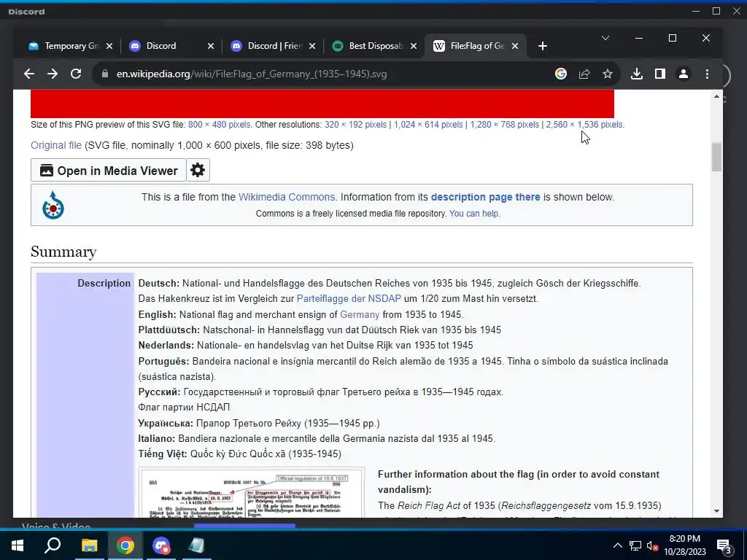Click the scrollbar down arrow

(x=716, y=511)
